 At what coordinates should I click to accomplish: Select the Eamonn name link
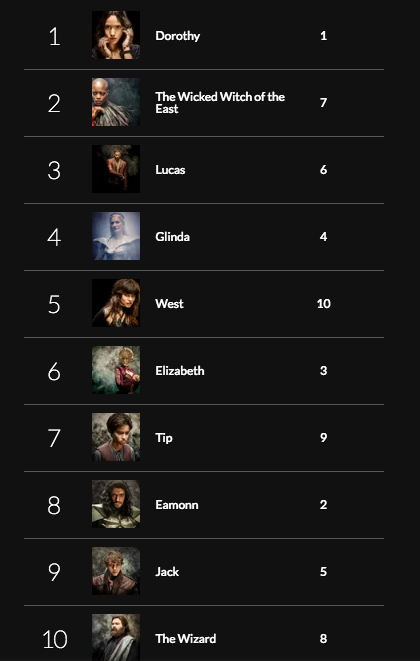pos(177,505)
